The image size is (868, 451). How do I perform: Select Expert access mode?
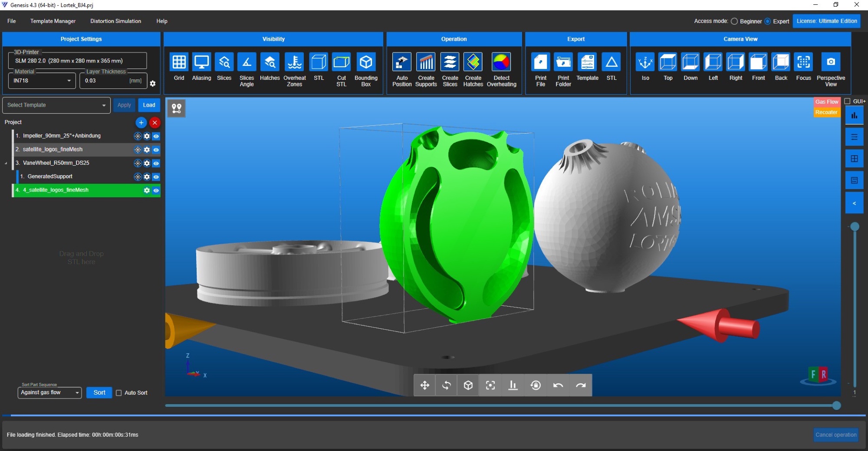tap(768, 21)
